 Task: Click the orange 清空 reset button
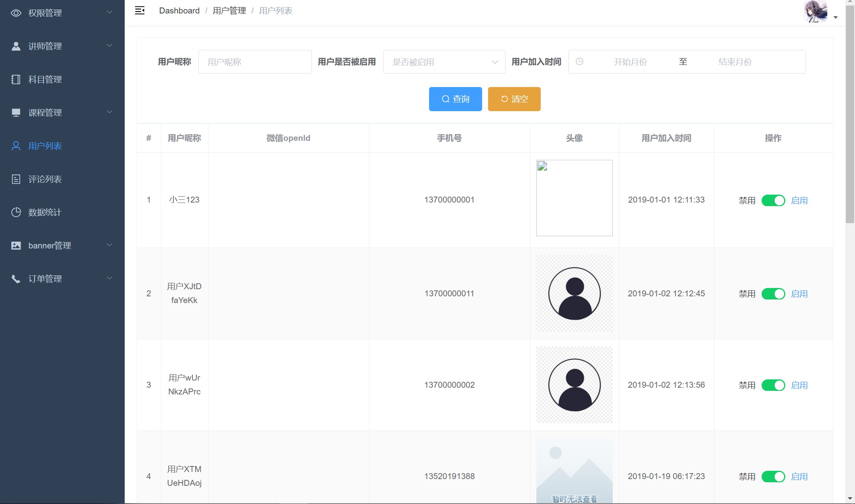[514, 99]
